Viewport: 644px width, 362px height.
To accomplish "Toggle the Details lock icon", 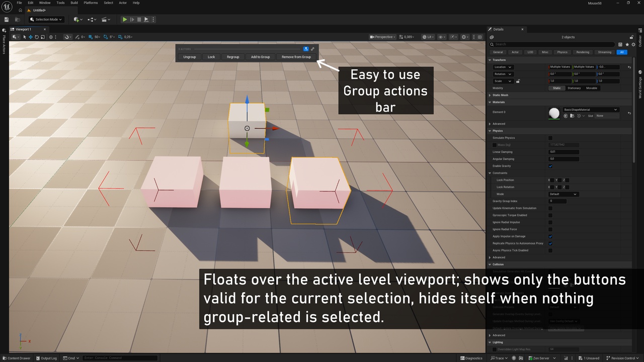I will pyautogui.click(x=632, y=37).
